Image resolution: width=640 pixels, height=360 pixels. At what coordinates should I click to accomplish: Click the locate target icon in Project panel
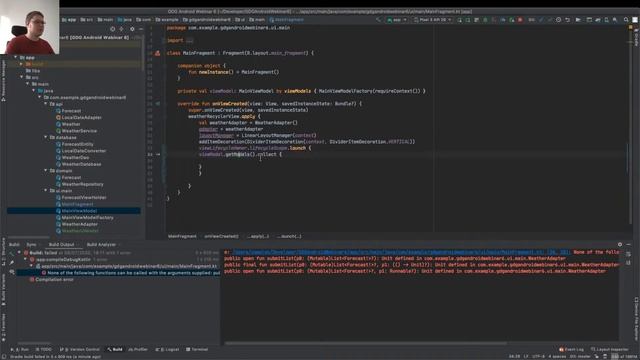[x=113, y=29]
